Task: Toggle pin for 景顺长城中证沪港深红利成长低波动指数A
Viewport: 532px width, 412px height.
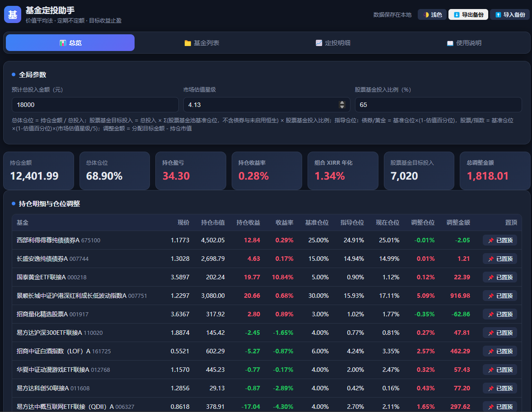Action: (500, 296)
